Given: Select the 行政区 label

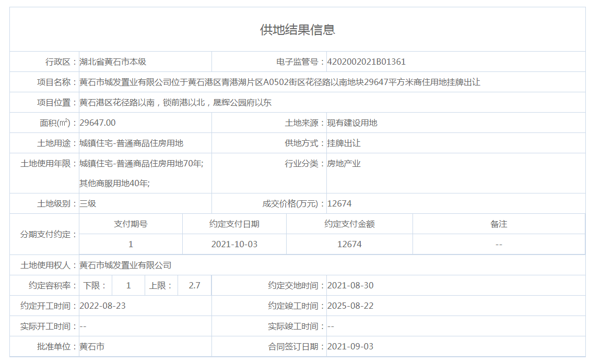Looking at the screenshot, I should click(x=62, y=62).
